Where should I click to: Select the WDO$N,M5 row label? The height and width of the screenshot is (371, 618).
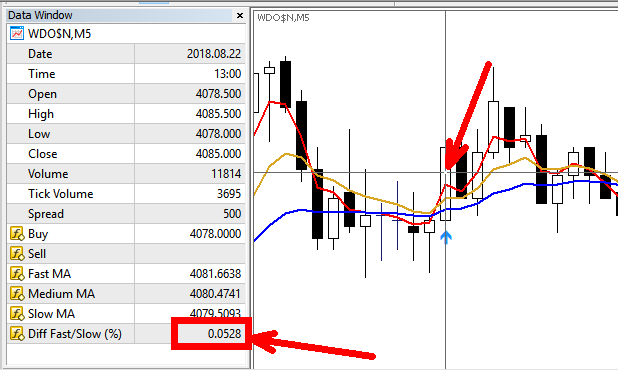click(60, 34)
